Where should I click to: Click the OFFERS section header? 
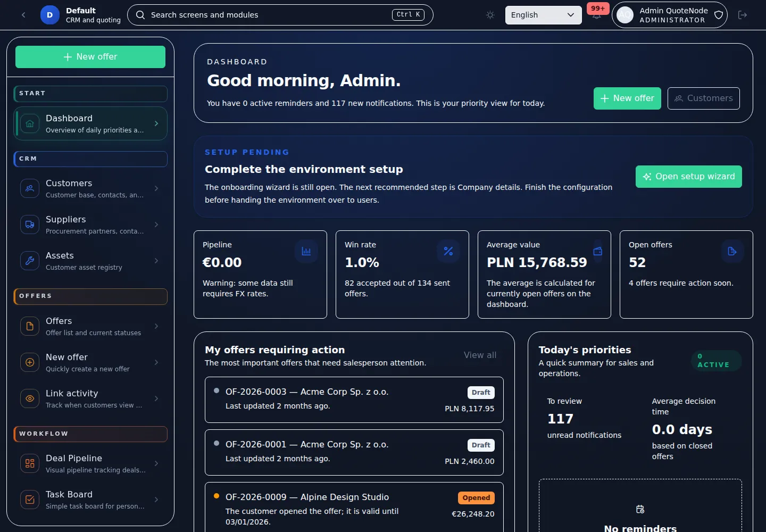click(x=90, y=296)
